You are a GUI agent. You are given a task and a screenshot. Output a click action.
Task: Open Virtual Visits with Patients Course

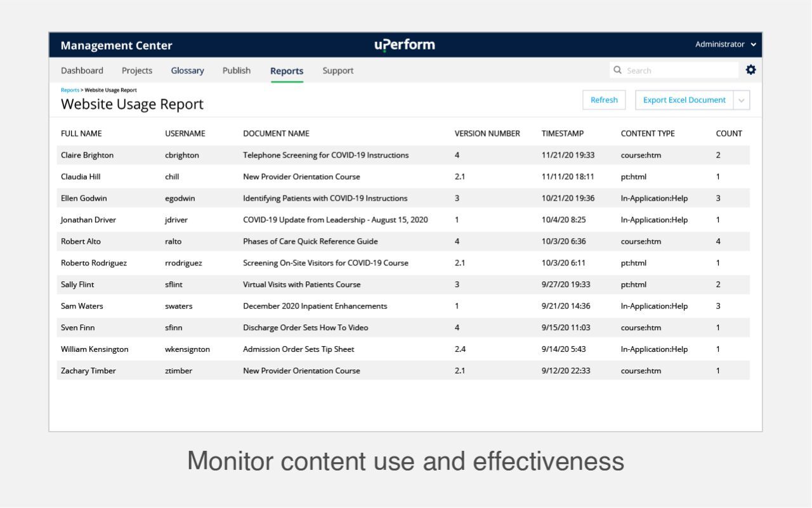pos(302,284)
